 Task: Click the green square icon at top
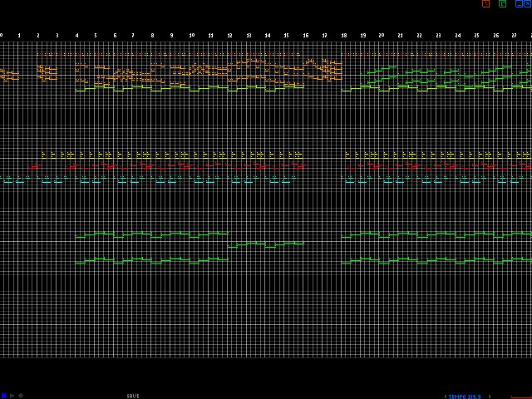click(502, 4)
